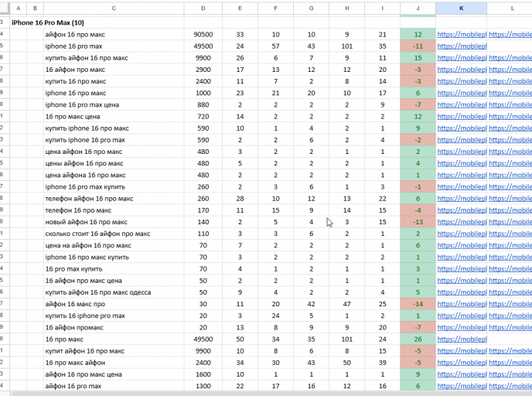This screenshot has height=396, width=532.
Task: Open column L link in 'купить айфон 16 про макс' row
Action: pos(510,58)
